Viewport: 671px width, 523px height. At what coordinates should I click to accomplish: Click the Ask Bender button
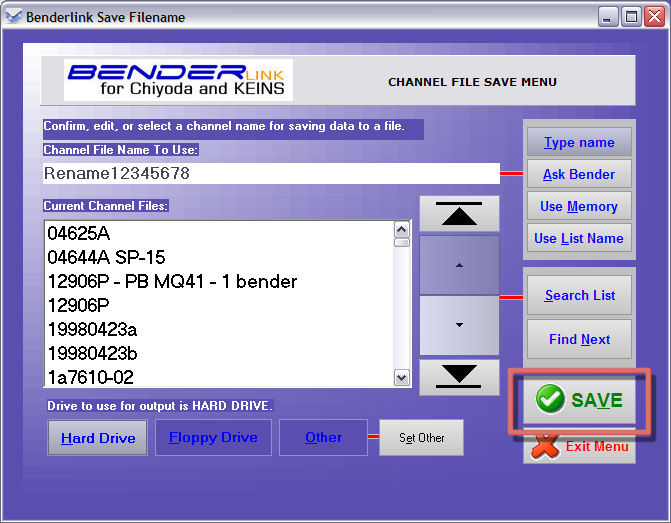point(579,174)
